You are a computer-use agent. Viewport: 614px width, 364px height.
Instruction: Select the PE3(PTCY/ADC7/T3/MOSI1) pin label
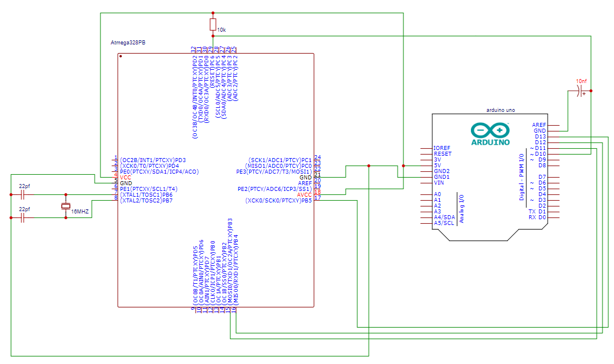coord(274,171)
